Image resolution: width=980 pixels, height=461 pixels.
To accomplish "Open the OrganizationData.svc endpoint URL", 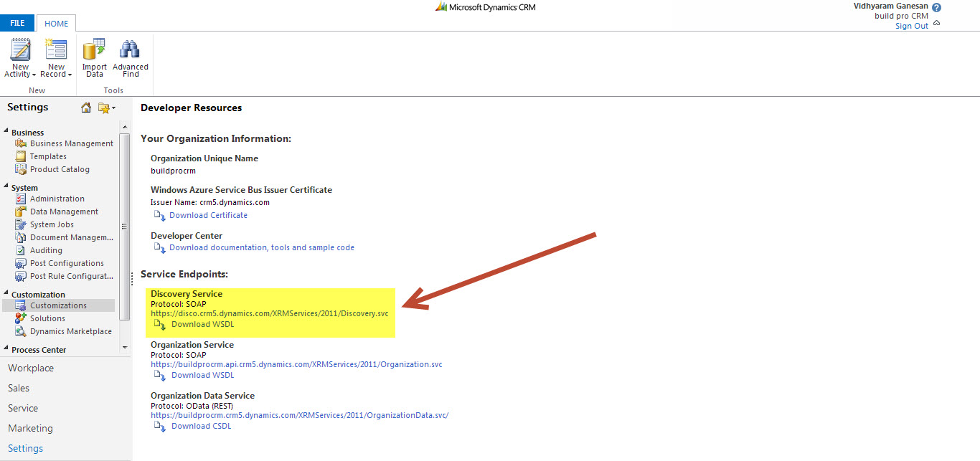I will point(299,415).
